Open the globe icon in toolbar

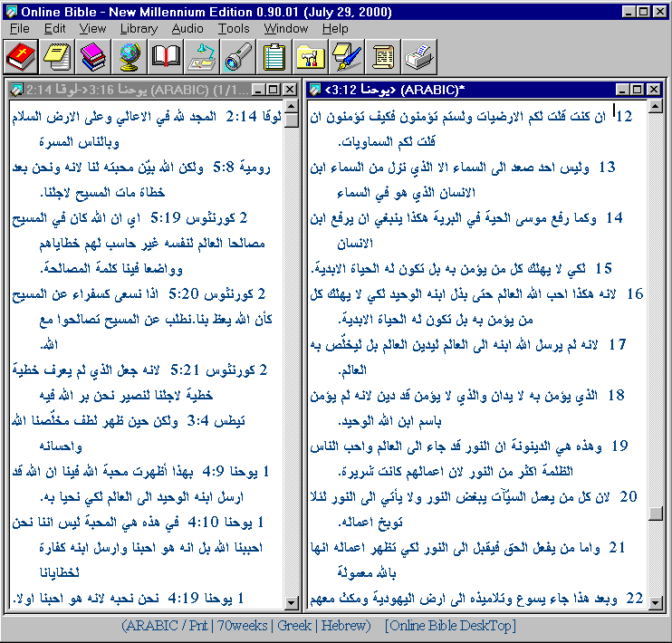129,57
